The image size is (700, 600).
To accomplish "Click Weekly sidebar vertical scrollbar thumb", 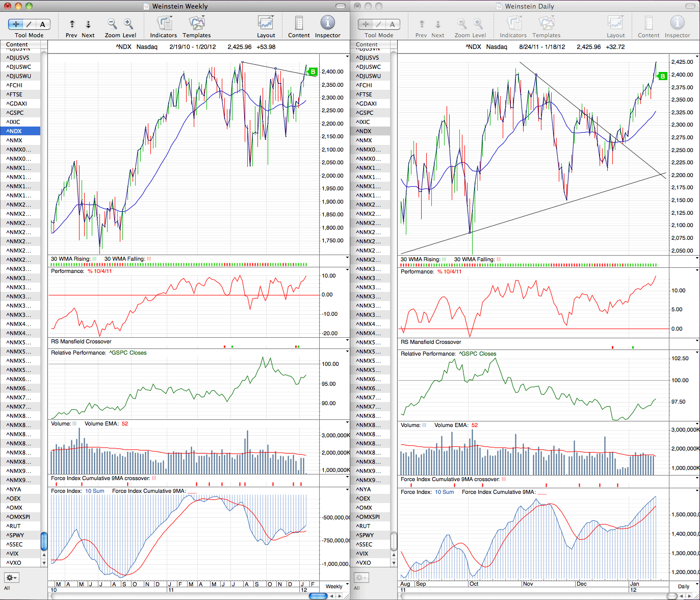I will (x=44, y=541).
